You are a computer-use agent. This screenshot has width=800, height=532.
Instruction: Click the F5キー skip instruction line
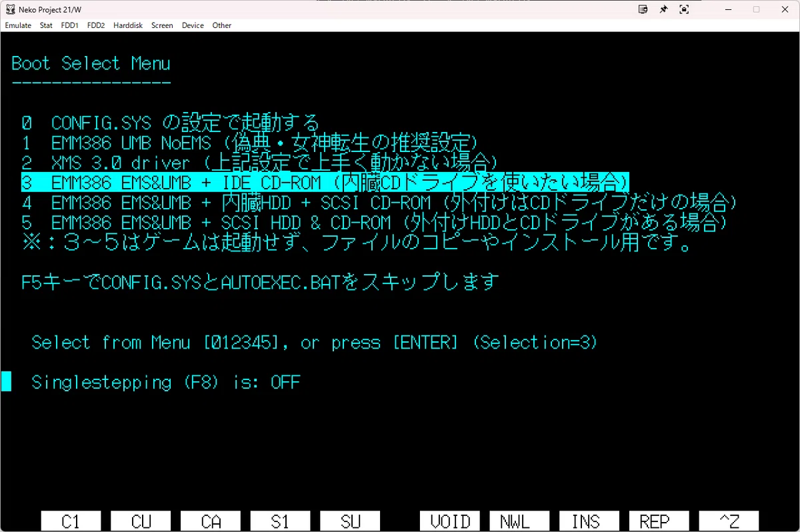(260, 282)
